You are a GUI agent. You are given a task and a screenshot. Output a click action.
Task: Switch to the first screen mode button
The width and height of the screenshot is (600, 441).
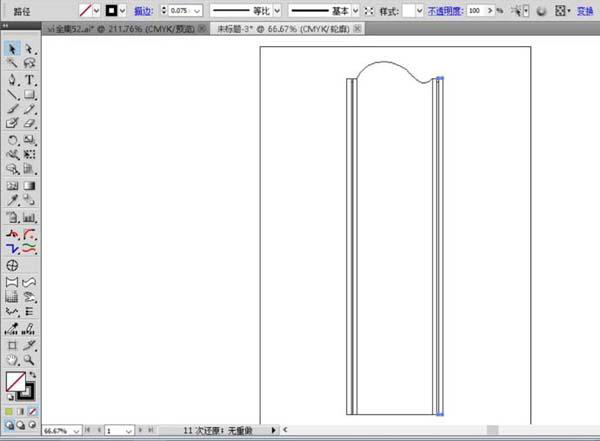pyautogui.click(x=9, y=425)
